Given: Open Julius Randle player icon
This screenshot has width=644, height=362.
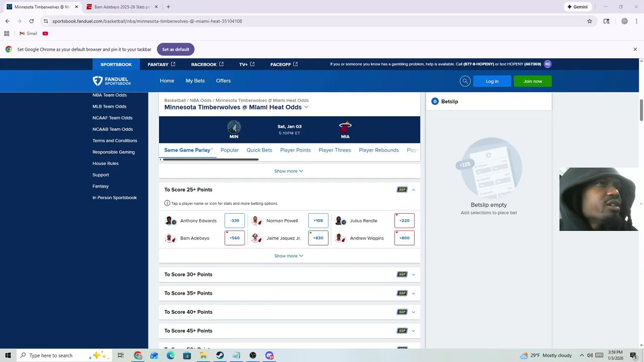Looking at the screenshot, I should [340, 221].
